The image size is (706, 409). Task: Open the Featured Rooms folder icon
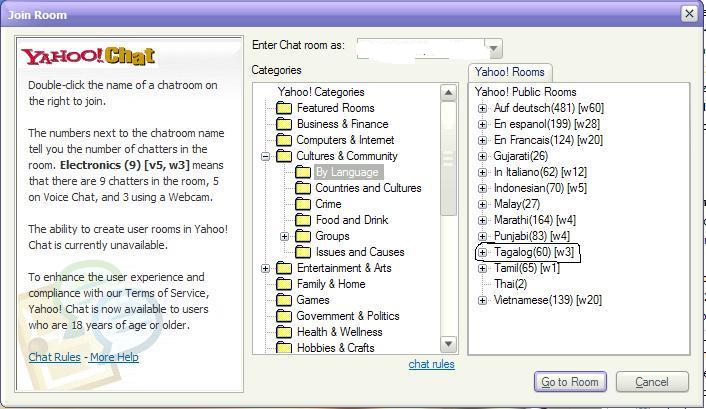(x=284, y=108)
